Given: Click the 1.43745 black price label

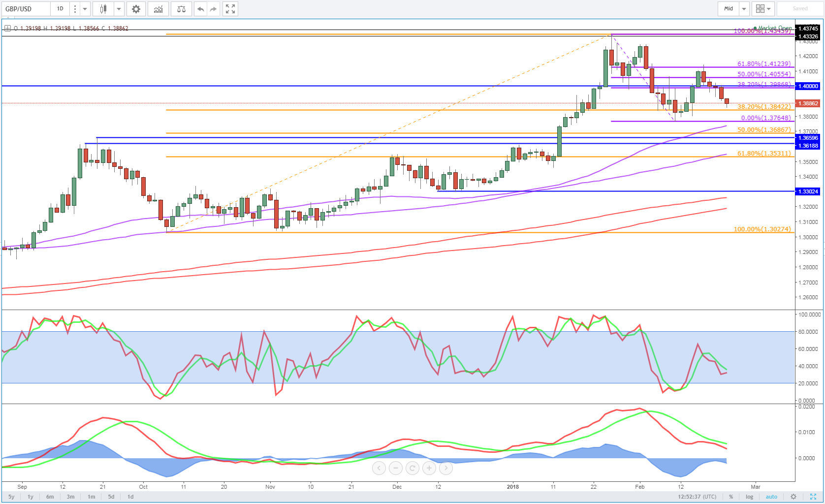Looking at the screenshot, I should coord(808,29).
